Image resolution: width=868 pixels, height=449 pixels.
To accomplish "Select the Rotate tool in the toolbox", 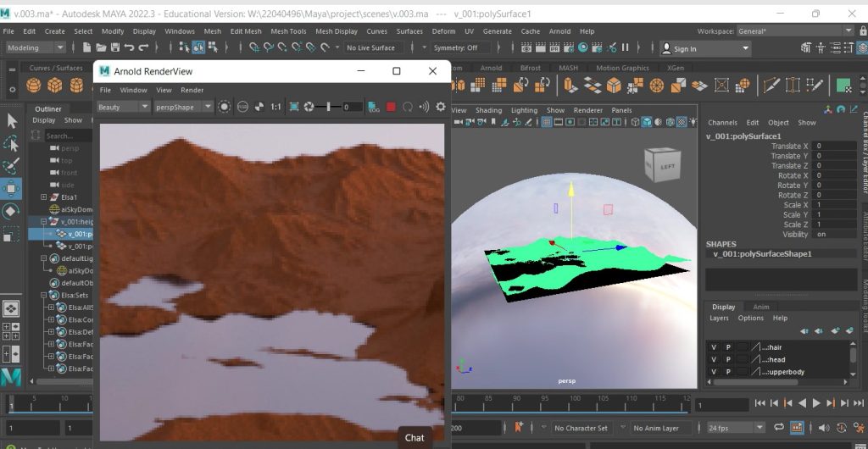I will coord(11,211).
